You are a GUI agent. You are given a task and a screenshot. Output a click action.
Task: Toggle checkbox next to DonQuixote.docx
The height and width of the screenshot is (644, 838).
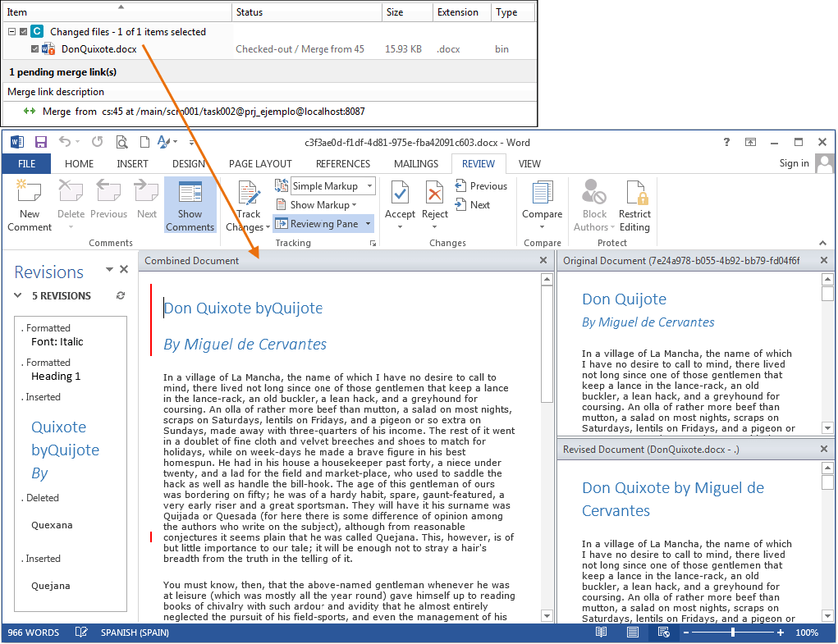click(34, 49)
